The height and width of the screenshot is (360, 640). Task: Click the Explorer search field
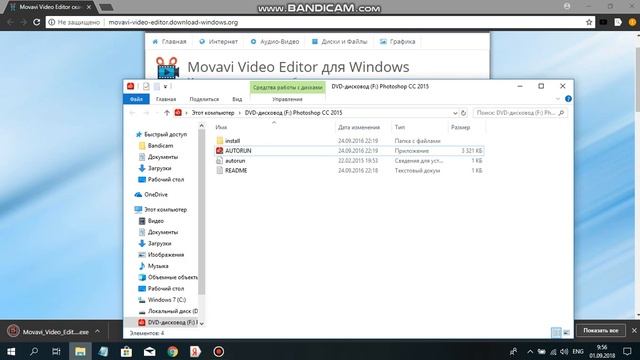(x=520, y=113)
